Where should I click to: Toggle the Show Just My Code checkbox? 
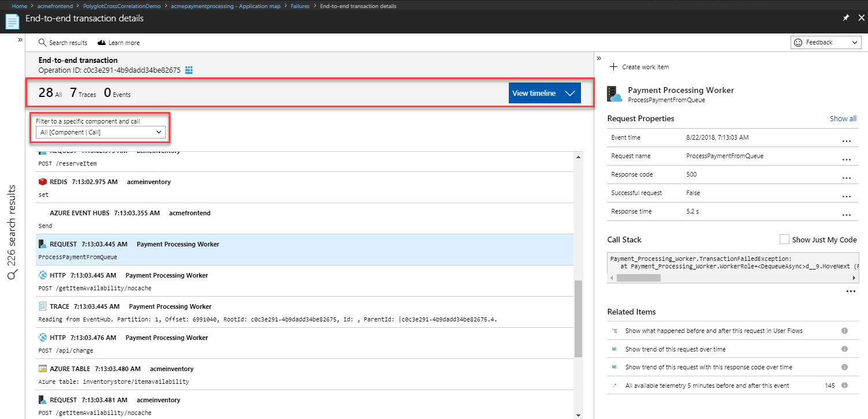point(784,240)
